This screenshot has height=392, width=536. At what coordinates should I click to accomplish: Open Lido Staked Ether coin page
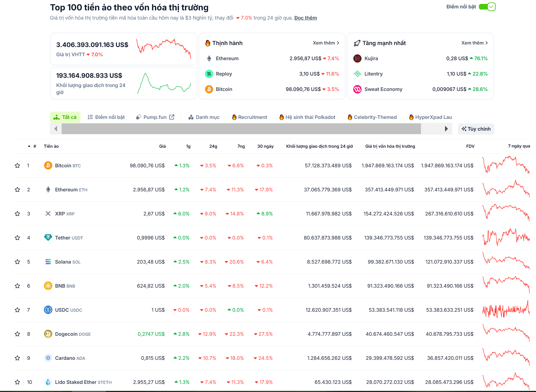coord(83,382)
